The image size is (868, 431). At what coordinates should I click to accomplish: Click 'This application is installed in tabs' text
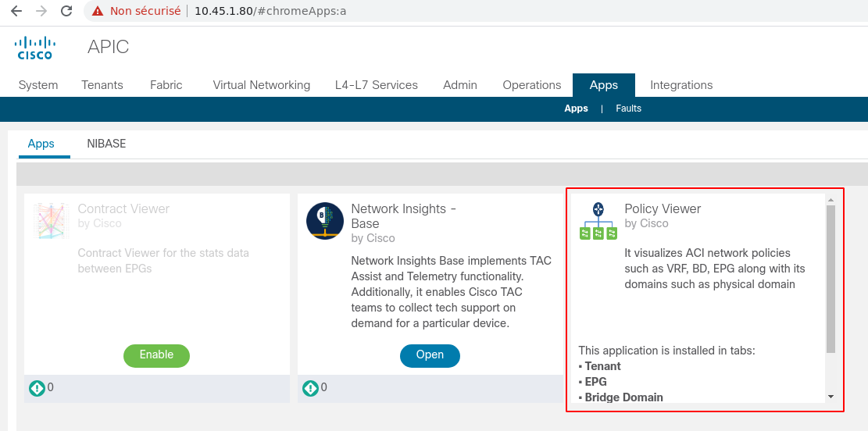tap(667, 351)
